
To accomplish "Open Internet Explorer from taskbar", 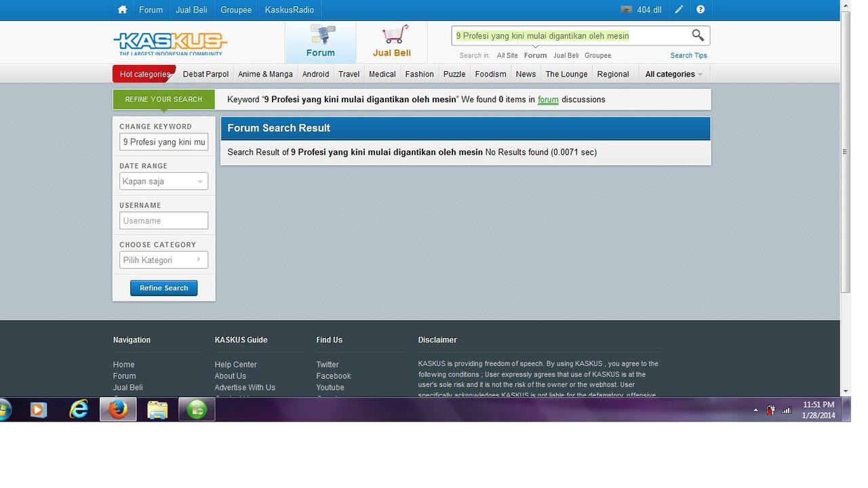I will pos(79,409).
